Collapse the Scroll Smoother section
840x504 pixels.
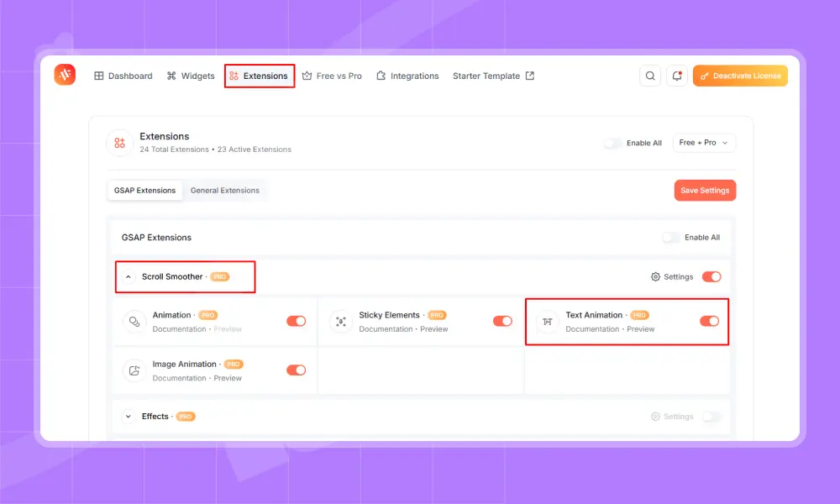(129, 277)
